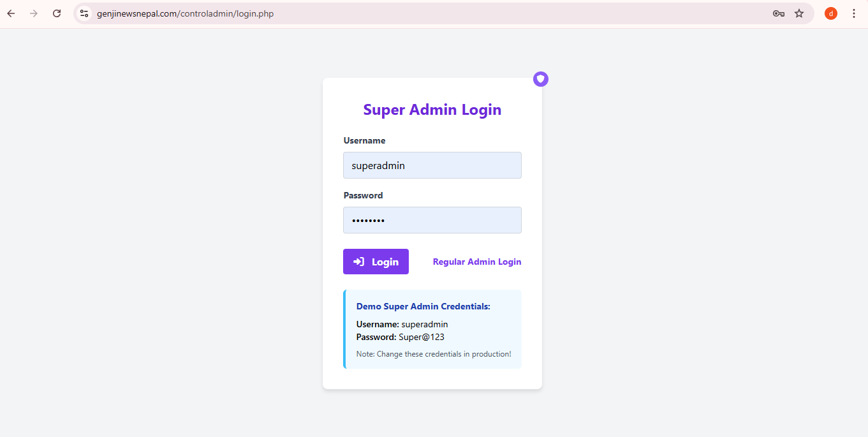Click the Password label above second field
Image resolution: width=868 pixels, height=437 pixels.
[x=363, y=195]
